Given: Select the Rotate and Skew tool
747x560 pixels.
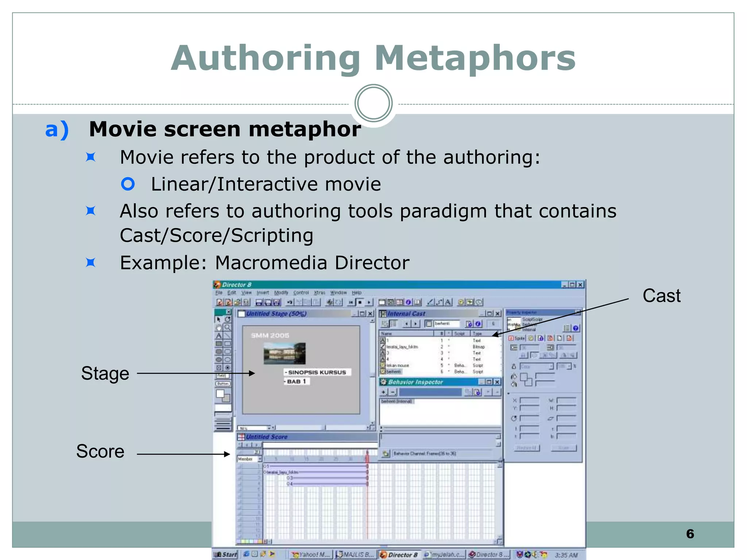Looking at the screenshot, I should 228,320.
